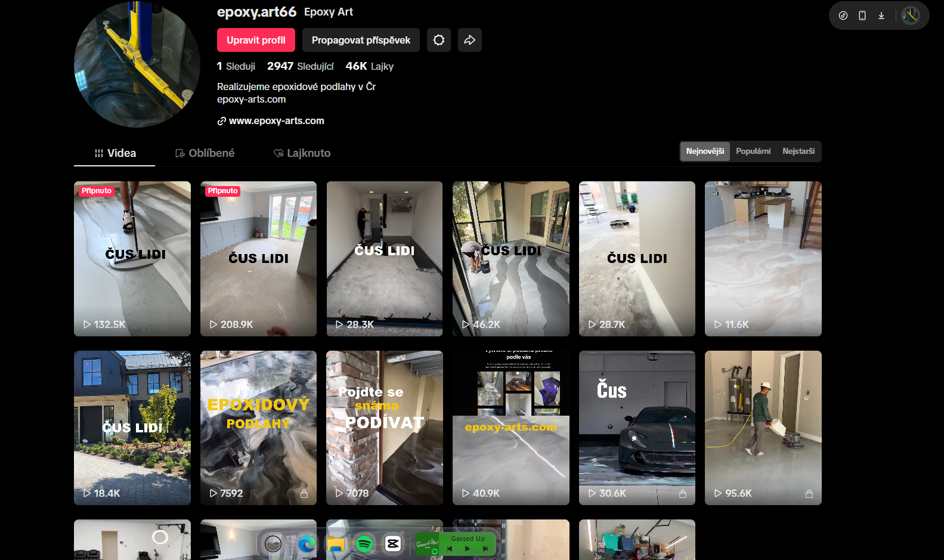The height and width of the screenshot is (560, 944).
Task: Open profile settings gear icon
Action: click(x=439, y=40)
